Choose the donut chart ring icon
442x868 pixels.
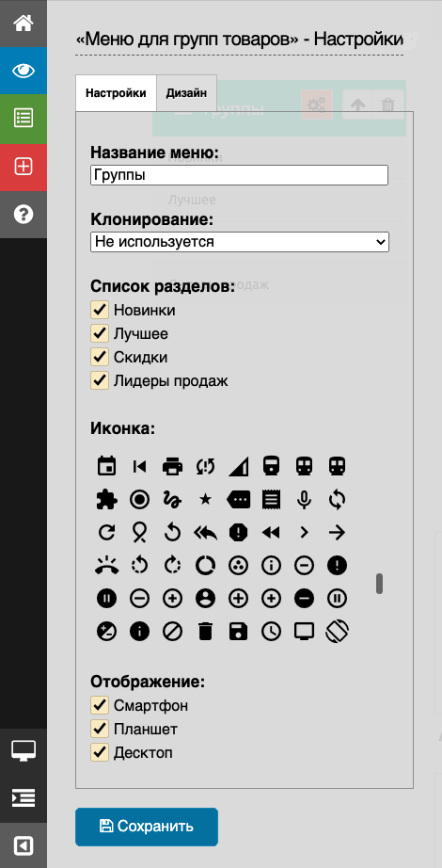(x=205, y=566)
